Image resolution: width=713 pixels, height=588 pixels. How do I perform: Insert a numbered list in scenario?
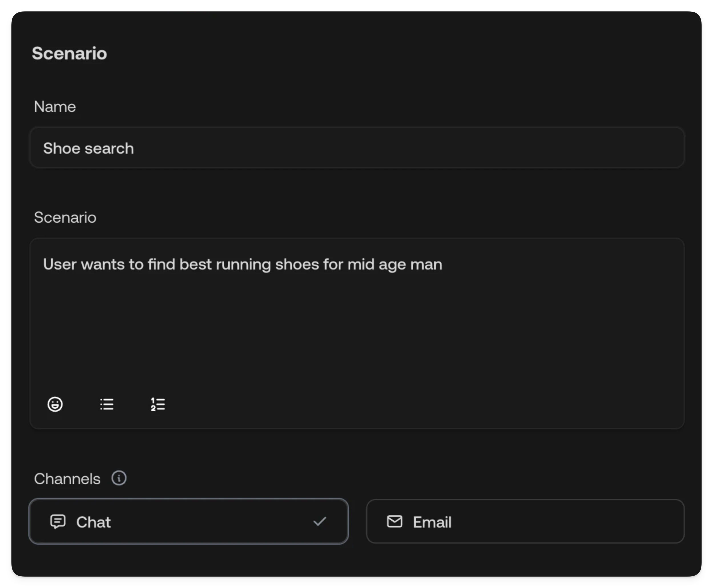pos(158,404)
